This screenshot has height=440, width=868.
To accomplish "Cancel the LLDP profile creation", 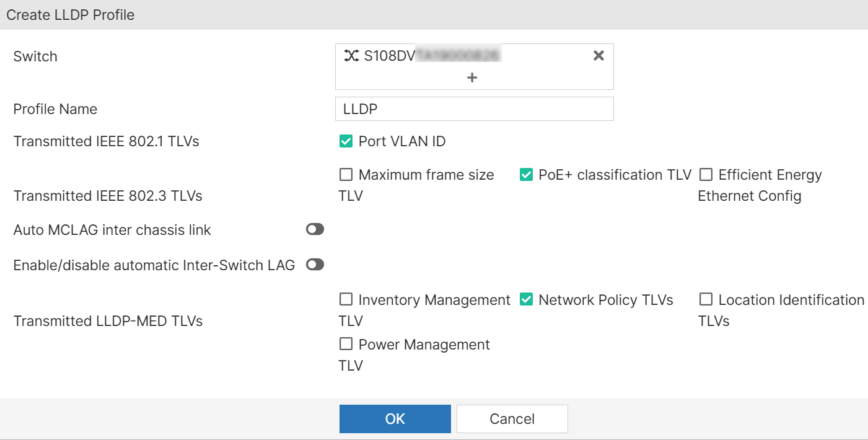I will (x=511, y=418).
